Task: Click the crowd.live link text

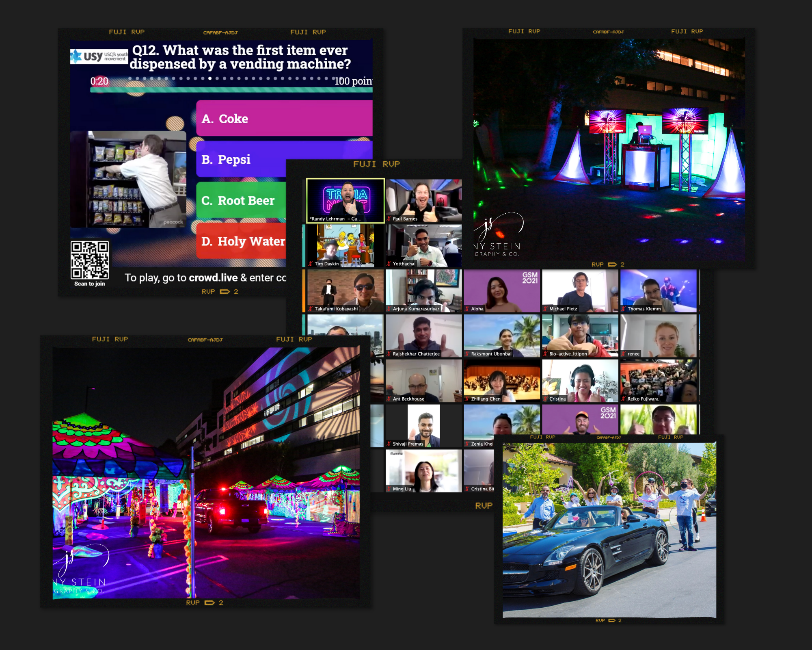Action: pyautogui.click(x=213, y=277)
